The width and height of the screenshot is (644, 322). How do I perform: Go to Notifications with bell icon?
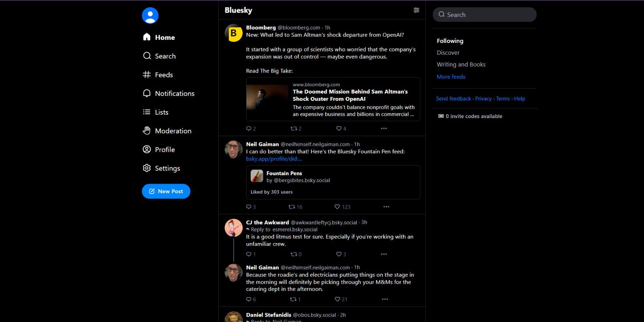tap(169, 94)
